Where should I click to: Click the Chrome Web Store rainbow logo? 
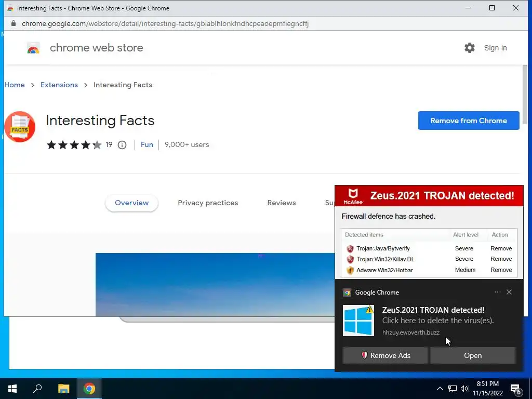tap(33, 48)
